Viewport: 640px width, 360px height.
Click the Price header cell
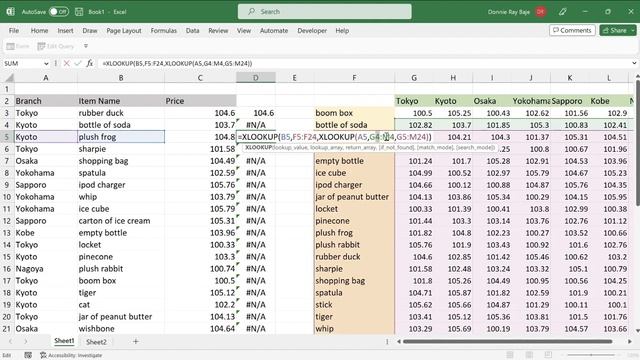coord(200,101)
